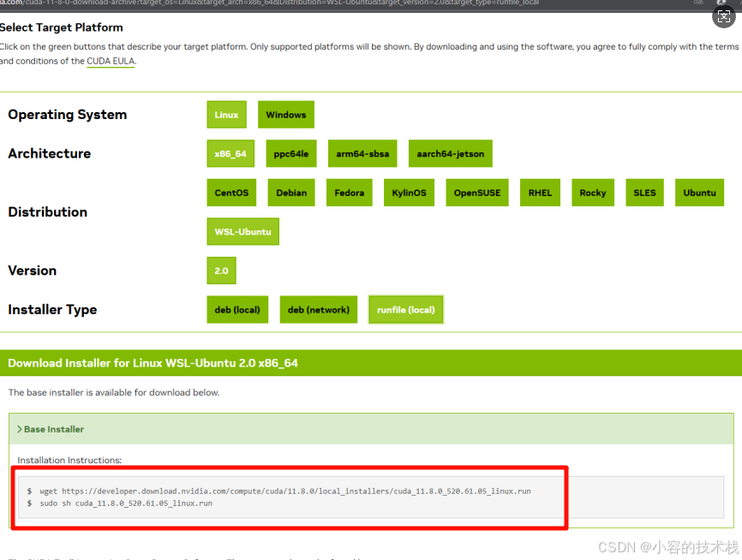This screenshot has width=742, height=560.
Task: Open the CUDA EULA link
Action: (x=111, y=61)
